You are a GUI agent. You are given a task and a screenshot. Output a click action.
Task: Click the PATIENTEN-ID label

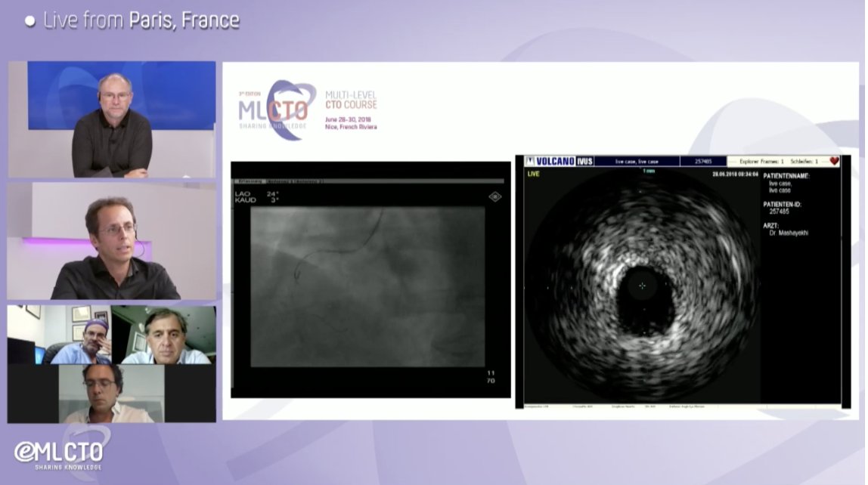[x=783, y=204]
